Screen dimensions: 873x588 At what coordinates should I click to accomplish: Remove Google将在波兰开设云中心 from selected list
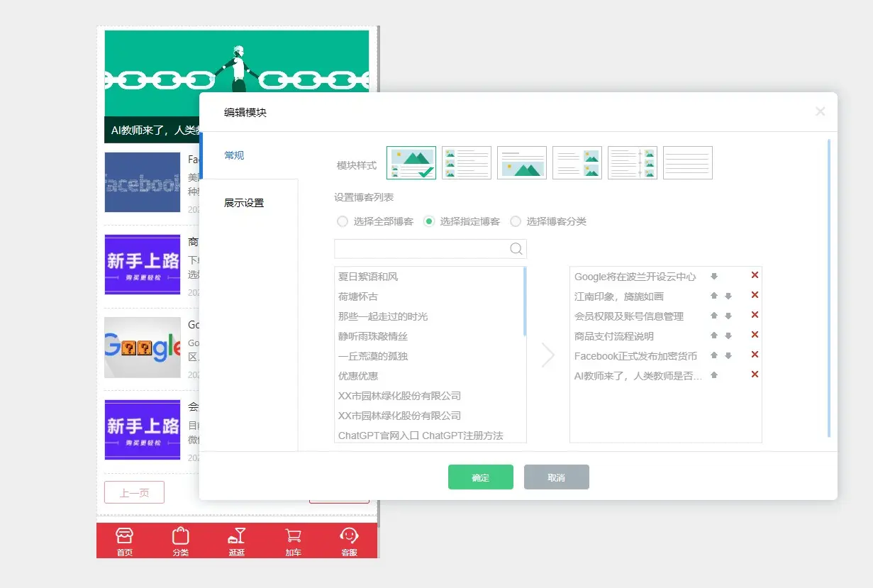[755, 275]
